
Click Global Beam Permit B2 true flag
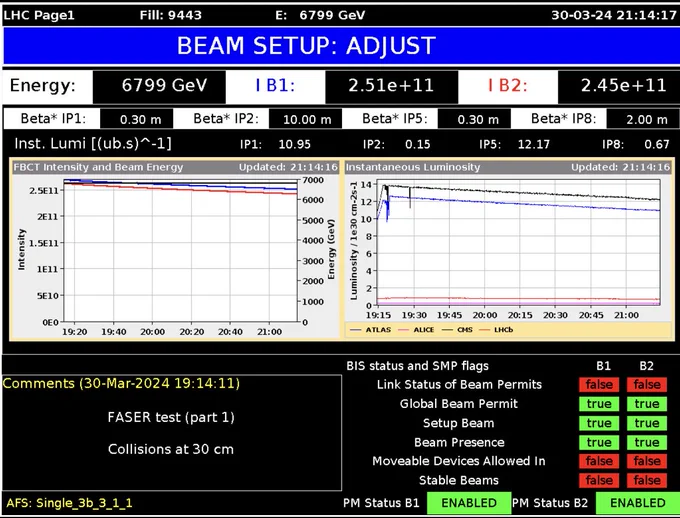tap(647, 404)
